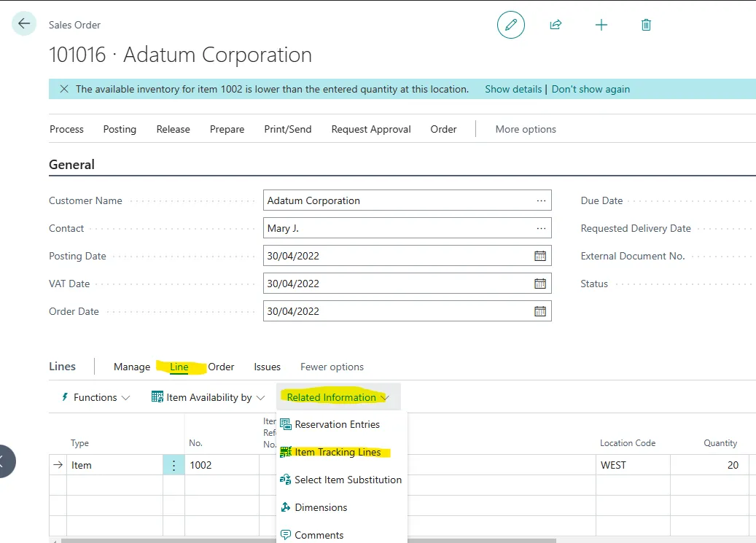Open the Posting menu
This screenshot has height=543, width=756.
click(x=120, y=129)
